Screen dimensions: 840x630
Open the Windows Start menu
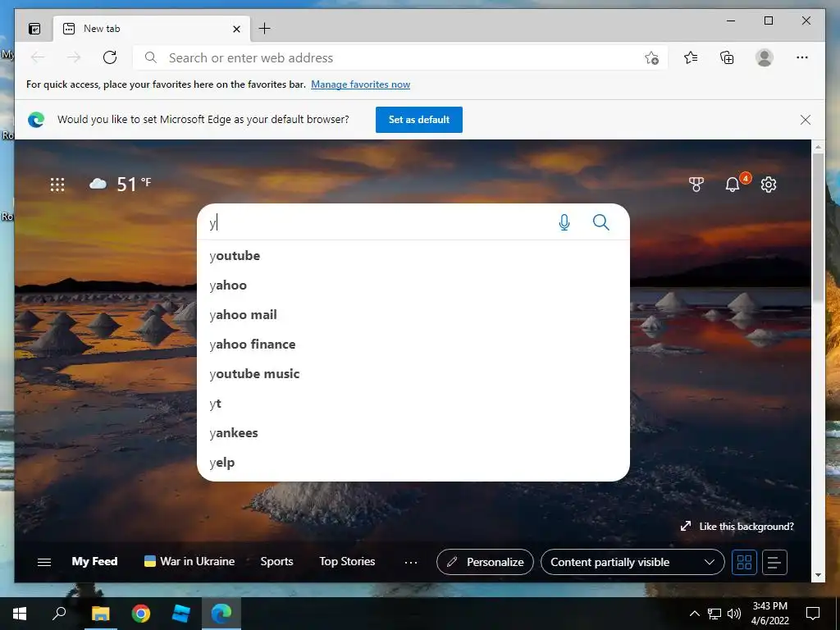point(20,614)
